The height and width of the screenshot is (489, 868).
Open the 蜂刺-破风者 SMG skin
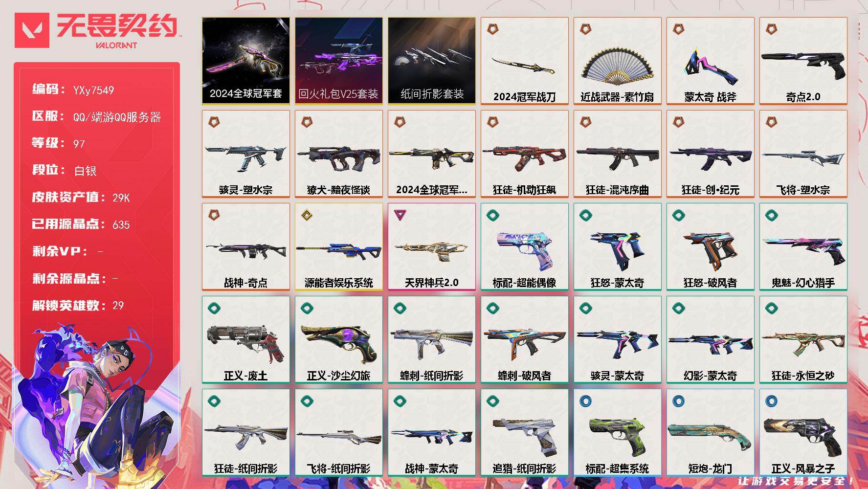coord(525,340)
